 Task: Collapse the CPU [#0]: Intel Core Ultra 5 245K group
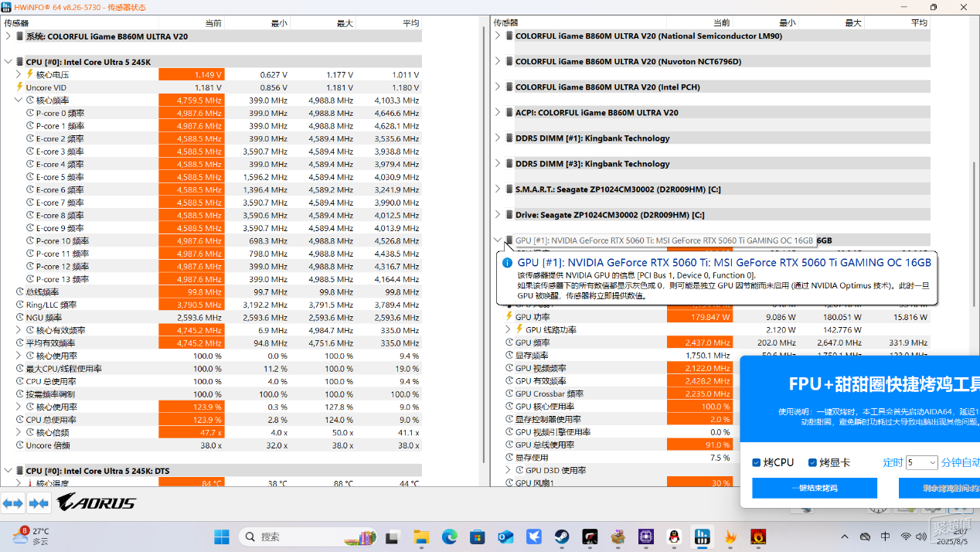9,62
